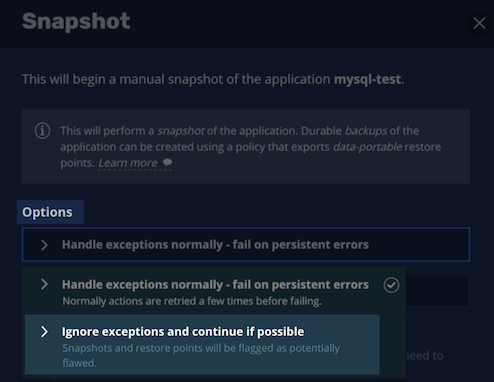This screenshot has height=382, width=494.
Task: Open the exception handling dropdown field under Options
Action: click(246, 245)
